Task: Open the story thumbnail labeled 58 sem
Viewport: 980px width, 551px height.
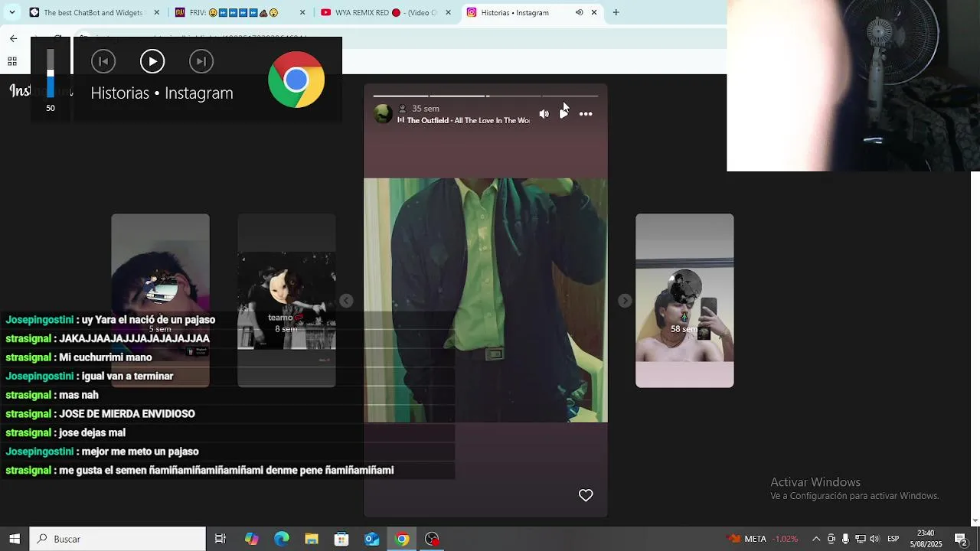Action: [x=684, y=301]
